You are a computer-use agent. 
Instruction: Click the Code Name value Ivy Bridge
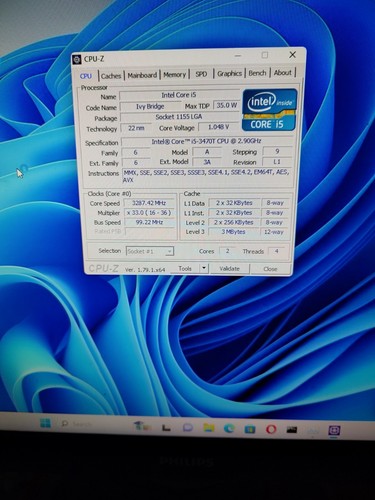point(150,107)
